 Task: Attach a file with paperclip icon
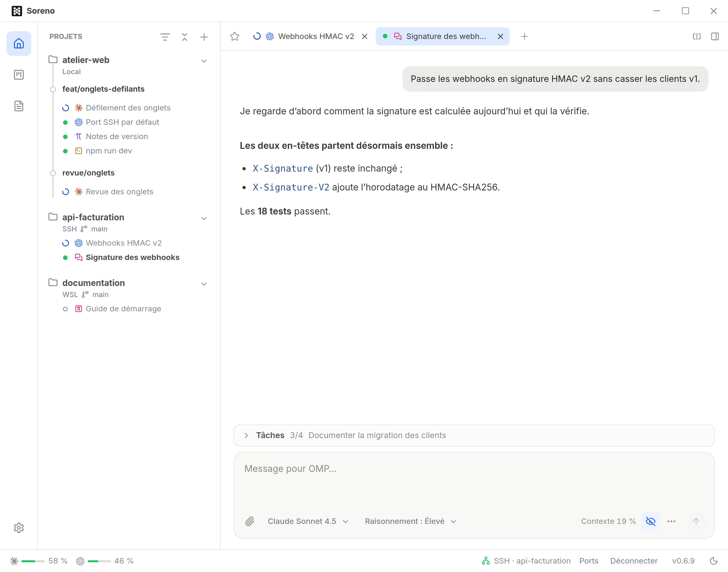pyautogui.click(x=250, y=521)
